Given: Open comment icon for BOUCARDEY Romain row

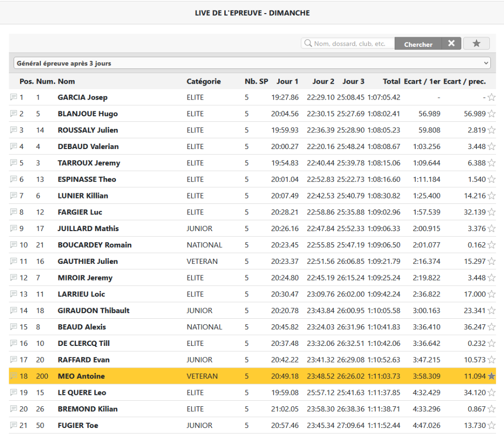Looking at the screenshot, I should click(x=14, y=244).
